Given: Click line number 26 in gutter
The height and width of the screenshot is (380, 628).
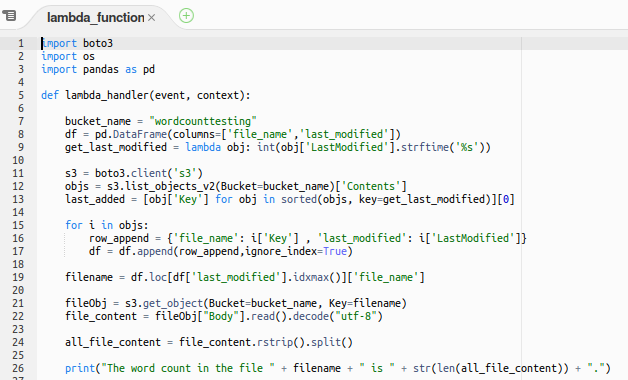Looking at the screenshot, I should click(x=18, y=368).
